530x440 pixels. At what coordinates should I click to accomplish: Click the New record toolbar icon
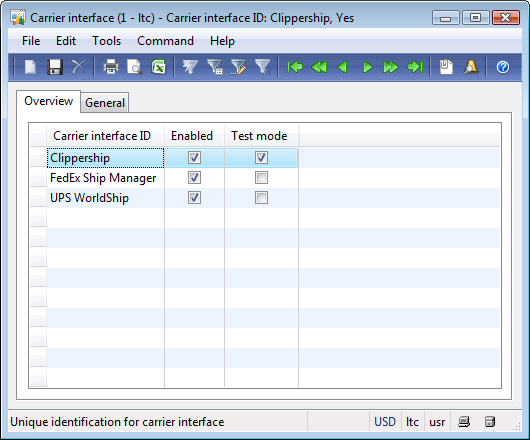(x=30, y=67)
